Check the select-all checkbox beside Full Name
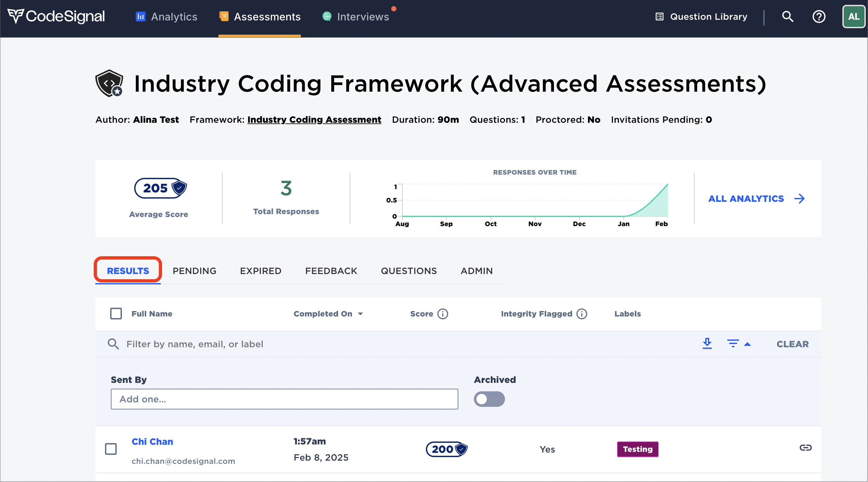The height and width of the screenshot is (482, 868). pos(116,314)
